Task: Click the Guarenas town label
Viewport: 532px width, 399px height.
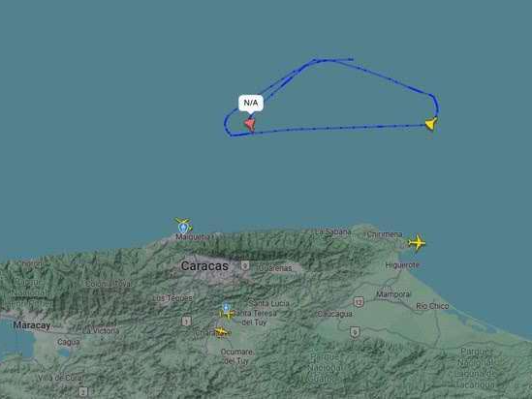Action: pos(275,268)
